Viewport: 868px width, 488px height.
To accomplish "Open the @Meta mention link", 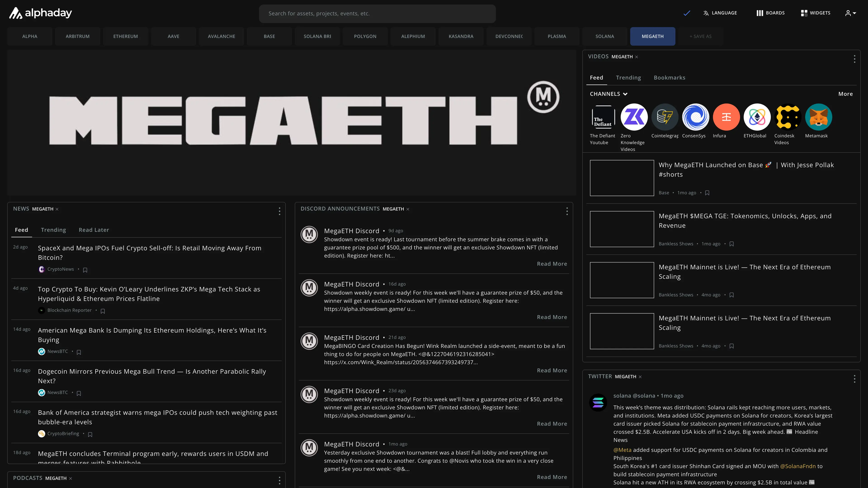I will (x=622, y=450).
